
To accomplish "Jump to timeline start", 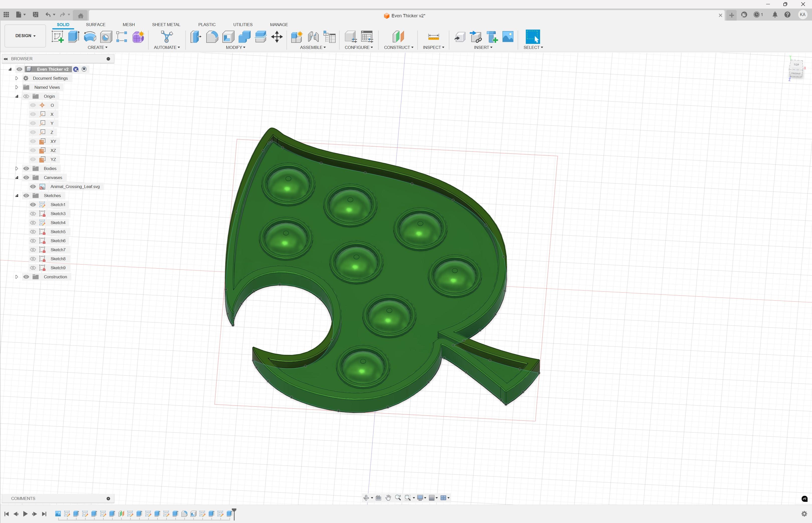I will click(7, 514).
